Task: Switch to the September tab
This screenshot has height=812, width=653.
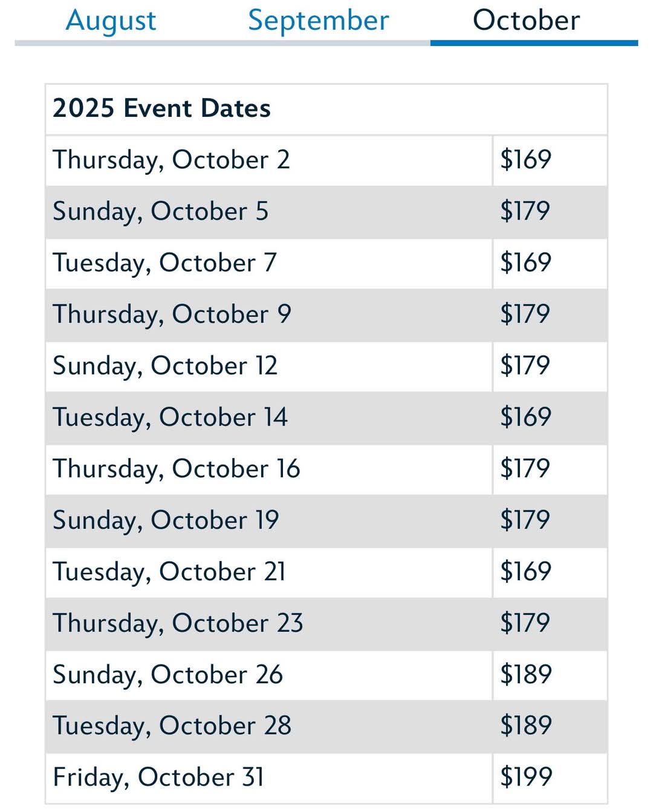Action: (x=319, y=21)
